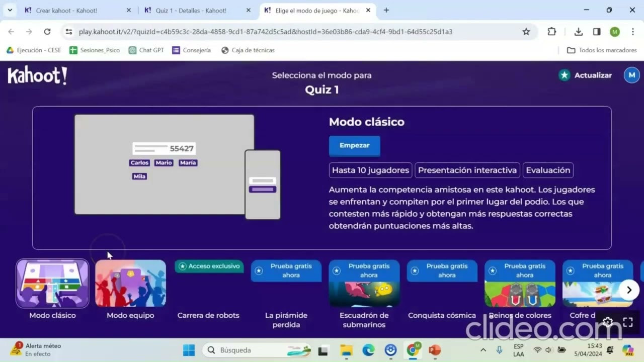This screenshot has height=362, width=644.
Task: Click the microphone tray icon
Action: (x=499, y=350)
